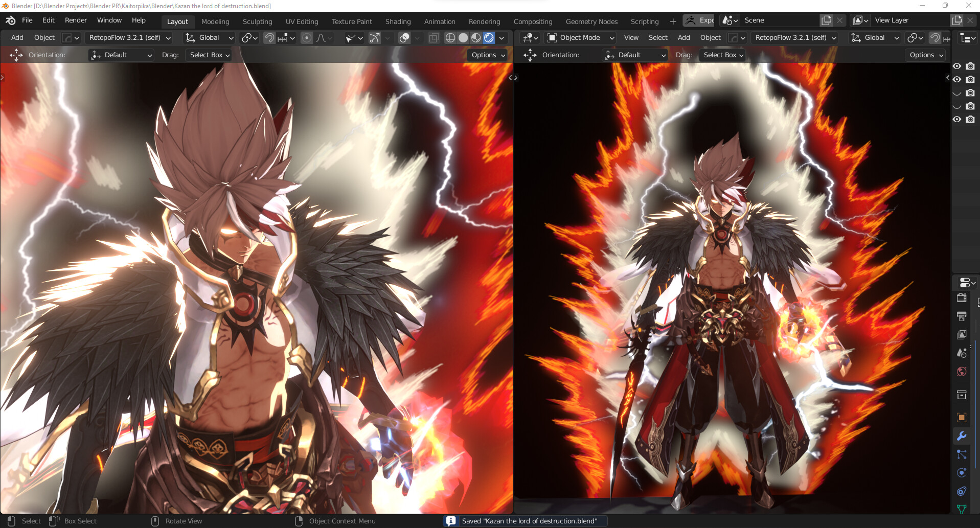Click Object menu in left viewport header

click(44, 38)
